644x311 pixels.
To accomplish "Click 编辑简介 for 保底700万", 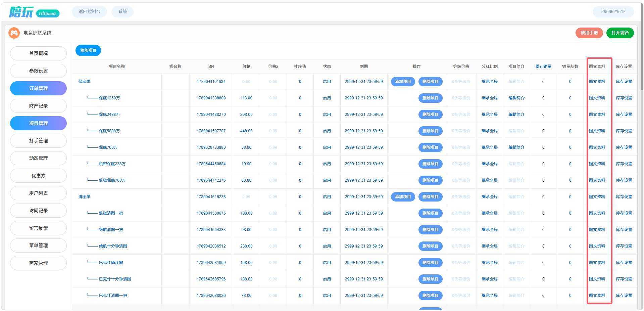I will pyautogui.click(x=516, y=147).
